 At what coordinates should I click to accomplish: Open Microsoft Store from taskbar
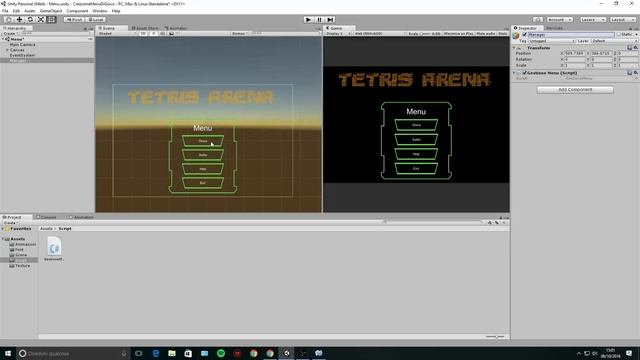coord(188,353)
